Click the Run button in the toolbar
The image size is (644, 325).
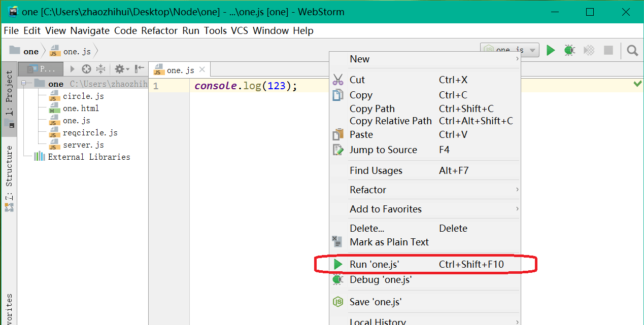[x=551, y=50]
